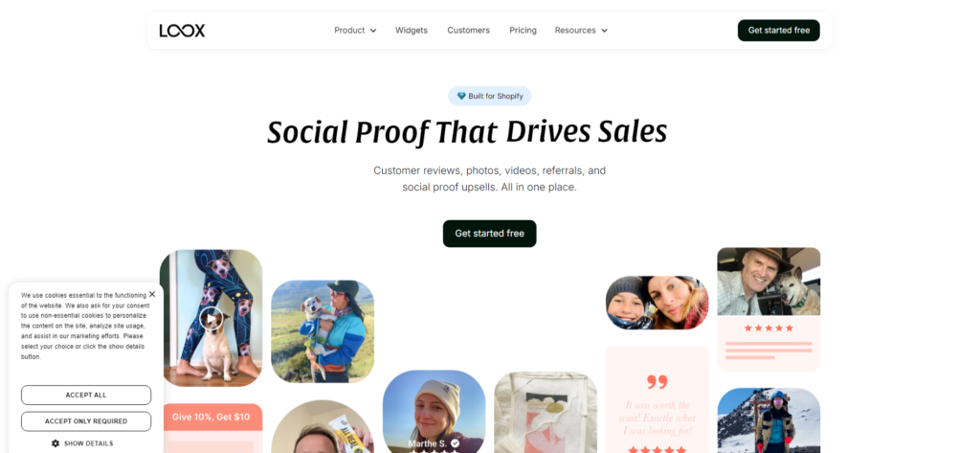
Task: Close the cookie consent banner
Action: [x=152, y=294]
